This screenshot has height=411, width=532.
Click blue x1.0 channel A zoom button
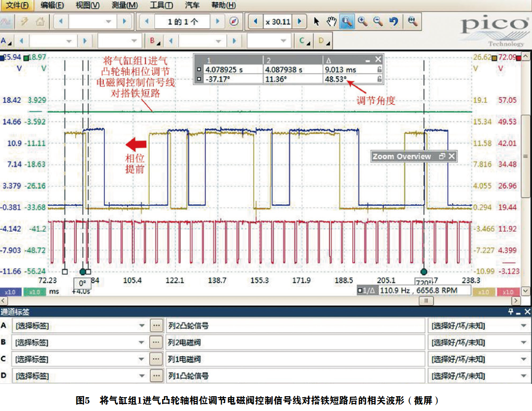point(10,292)
